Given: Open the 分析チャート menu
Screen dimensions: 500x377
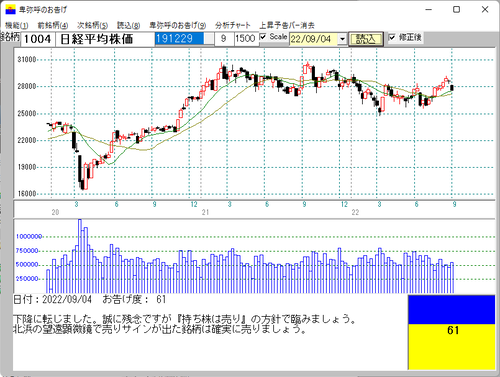Looking at the screenshot, I should click(233, 25).
